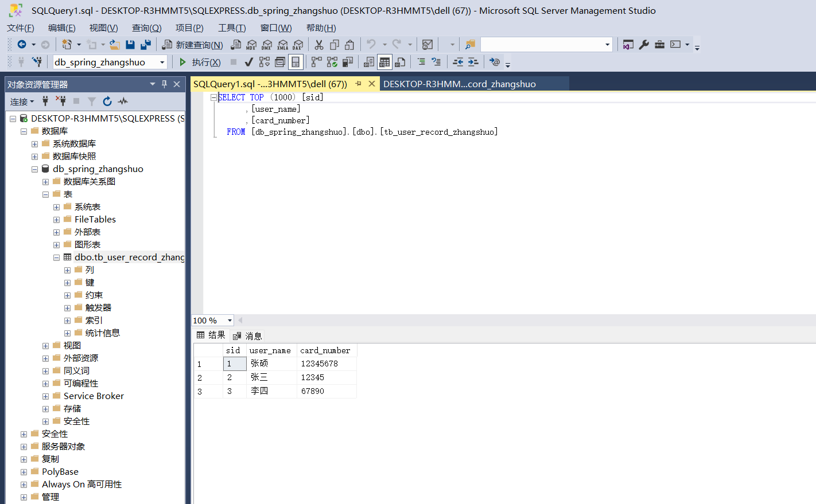This screenshot has width=816, height=504.
Task: Open the 文件(F) menu
Action: (x=21, y=28)
